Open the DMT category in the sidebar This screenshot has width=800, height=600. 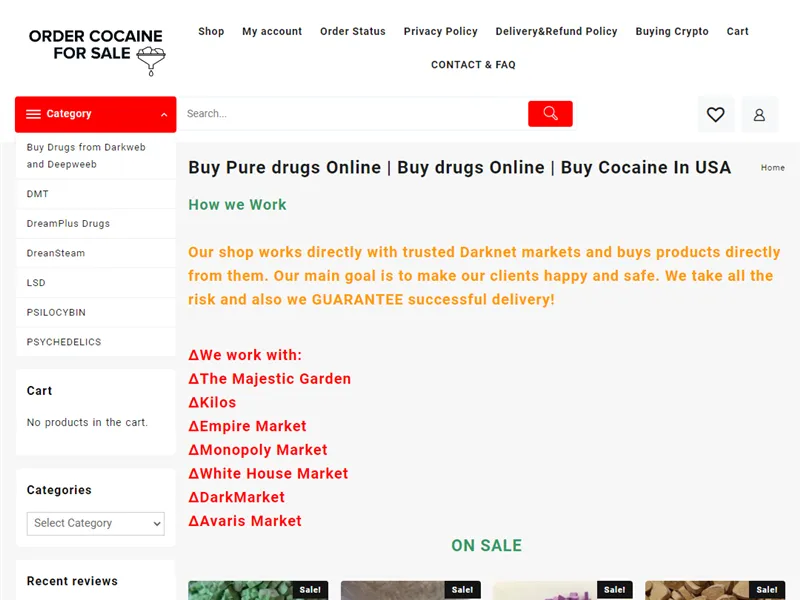(36, 193)
